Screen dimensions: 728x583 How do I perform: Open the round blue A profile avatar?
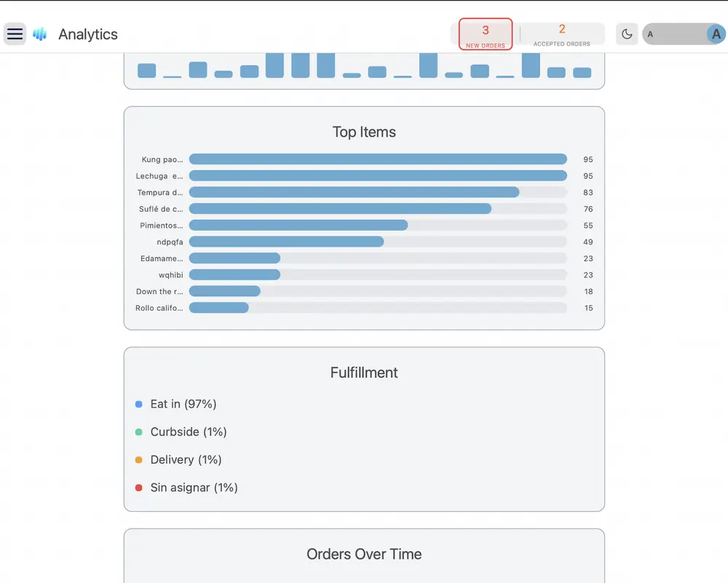pos(716,34)
